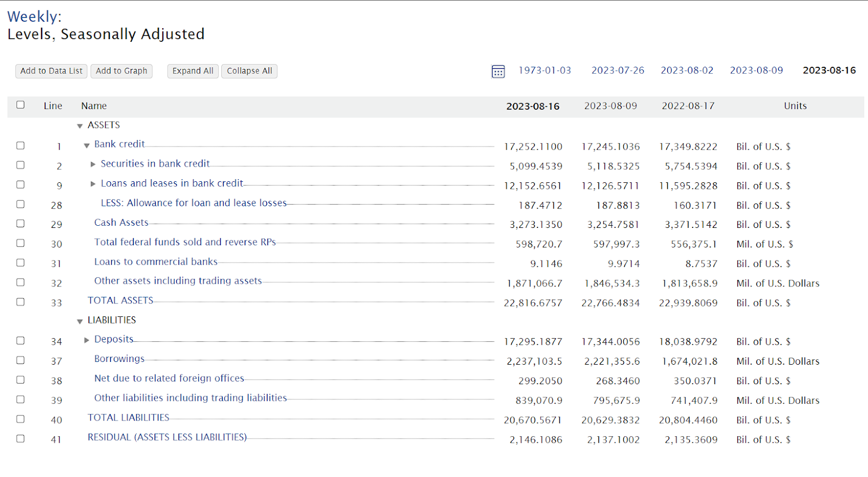The image size is (868, 477).
Task: Check the line 37 Borrowings checkbox
Action: [x=21, y=360]
